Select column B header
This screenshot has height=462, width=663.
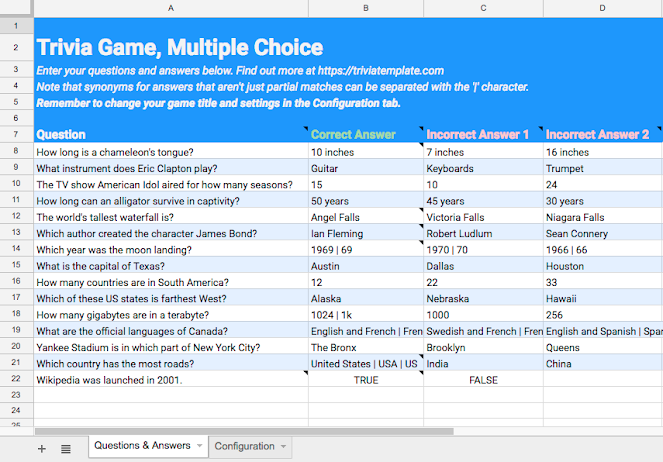click(x=366, y=8)
